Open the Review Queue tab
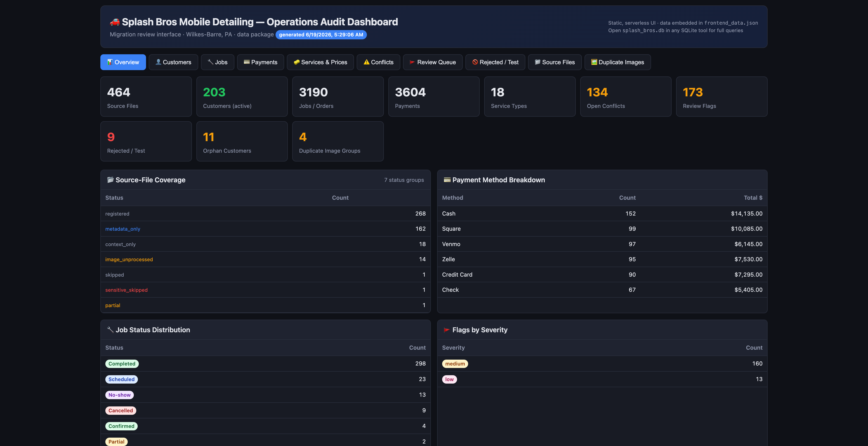Viewport: 868px width, 446px height. tap(432, 62)
